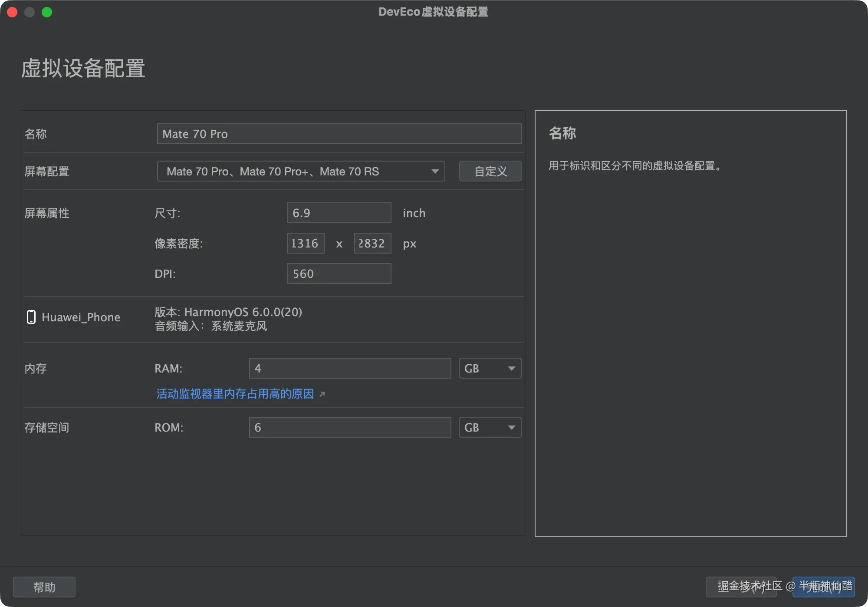The image size is (868, 607).
Task: Open the RAM unit GB dropdown
Action: (490, 369)
